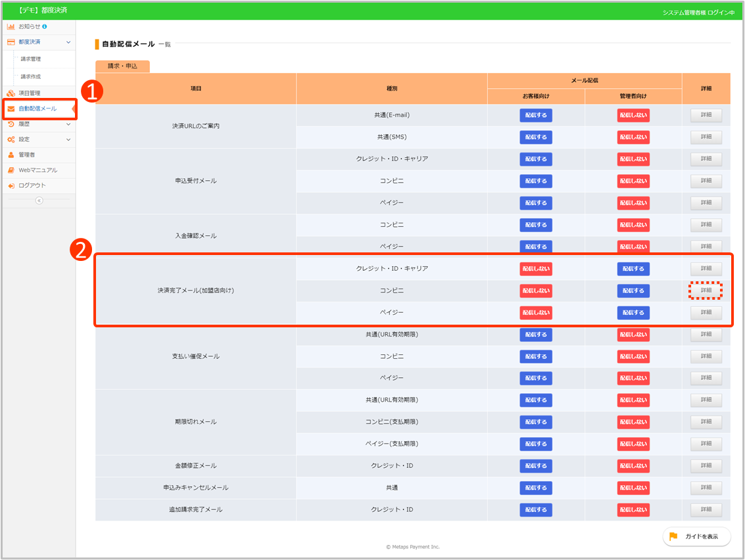This screenshot has height=560, width=745.
Task: Collapse sidebar with the double-arrow button
Action: pyautogui.click(x=39, y=200)
